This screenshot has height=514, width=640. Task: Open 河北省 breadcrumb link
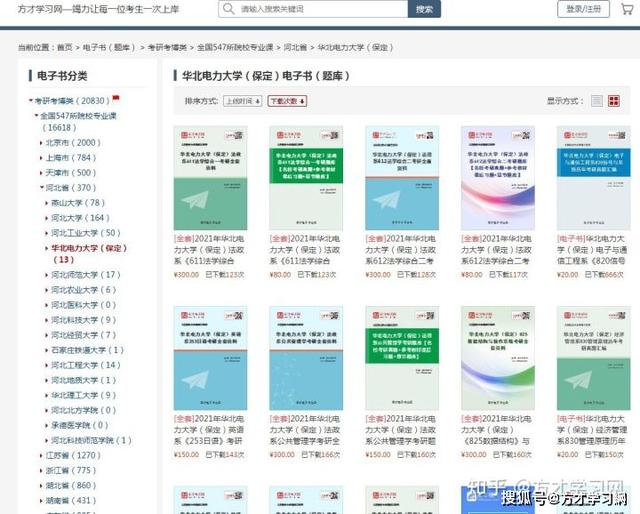tap(295, 47)
